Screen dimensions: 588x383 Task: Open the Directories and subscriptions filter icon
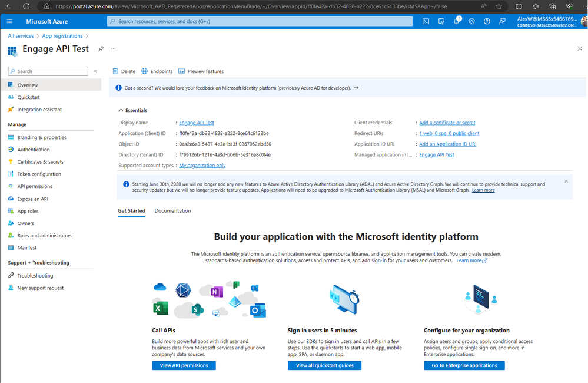(441, 21)
